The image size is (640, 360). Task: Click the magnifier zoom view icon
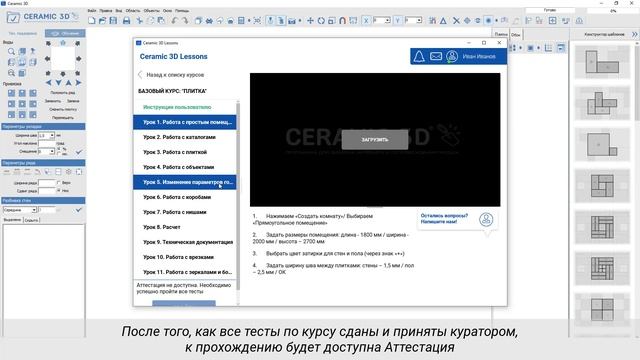click(x=11, y=51)
